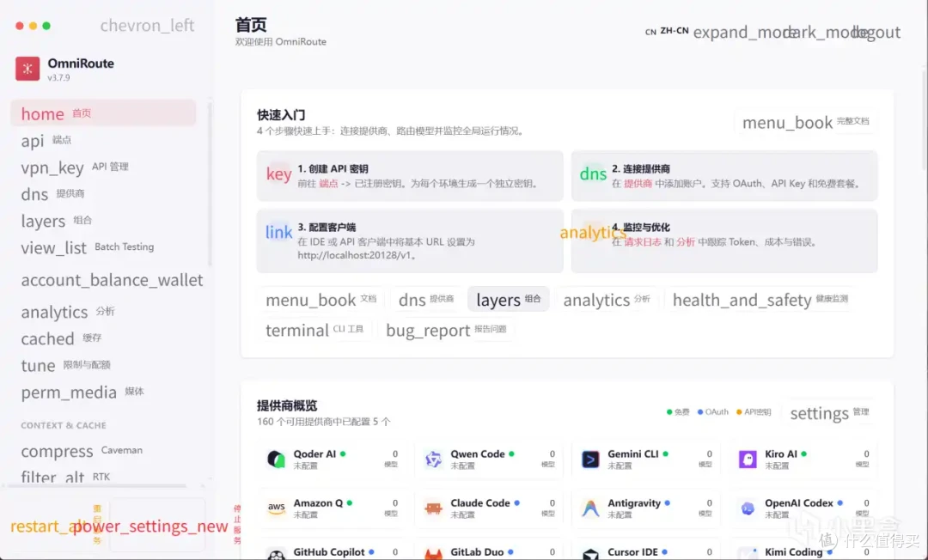Open step 2 连接提供商 card
Viewport: 928px width, 560px height.
click(723, 175)
